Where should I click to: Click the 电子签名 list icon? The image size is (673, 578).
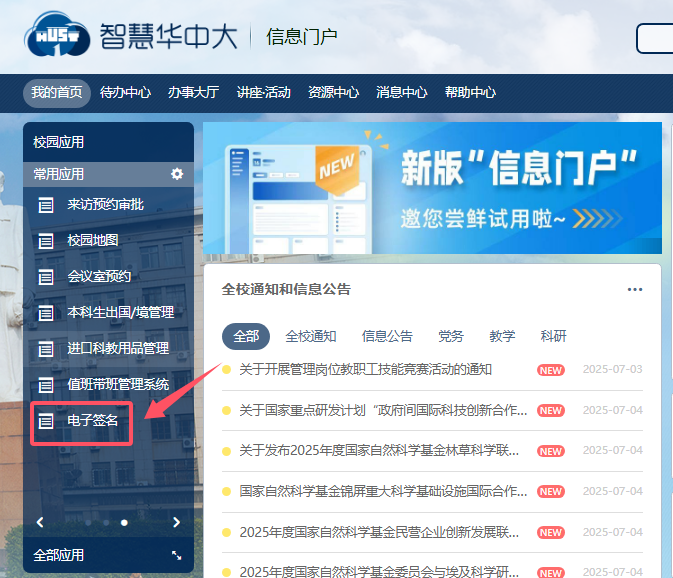coord(45,421)
